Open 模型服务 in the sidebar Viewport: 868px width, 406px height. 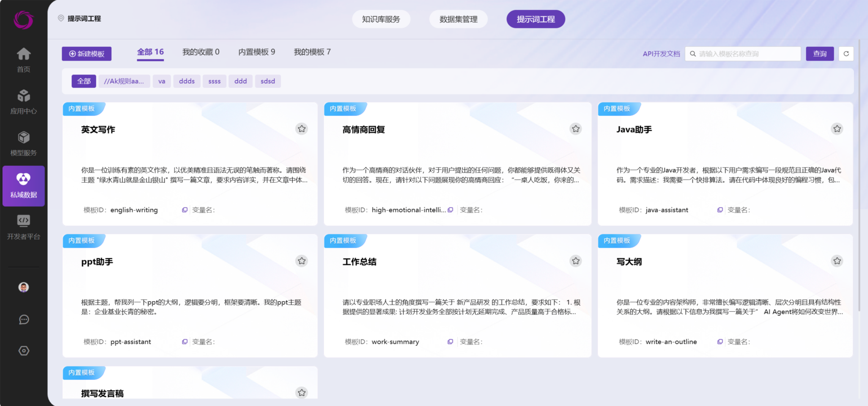tap(23, 144)
